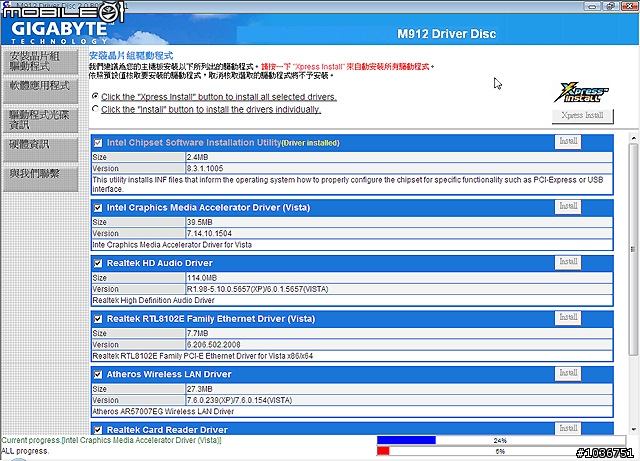Click the Atheros AR57007EG Wireless LAN Driver description
This screenshot has width=640, height=461.
pyautogui.click(x=163, y=412)
